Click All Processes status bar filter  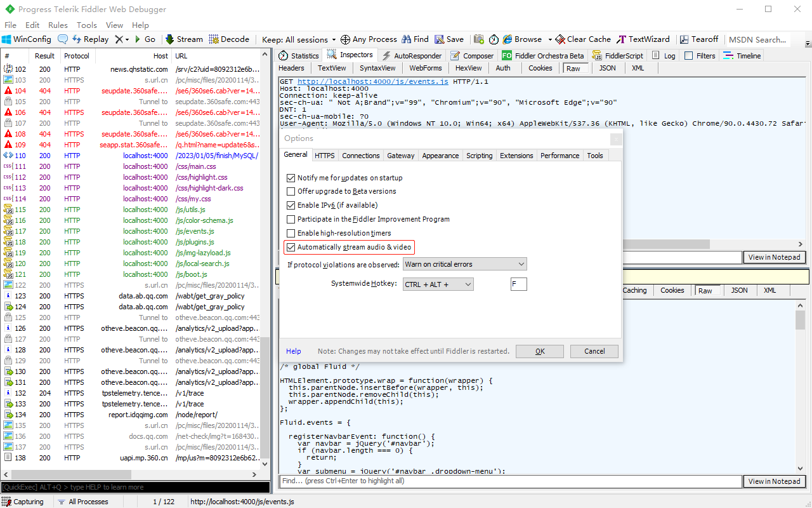coord(82,502)
